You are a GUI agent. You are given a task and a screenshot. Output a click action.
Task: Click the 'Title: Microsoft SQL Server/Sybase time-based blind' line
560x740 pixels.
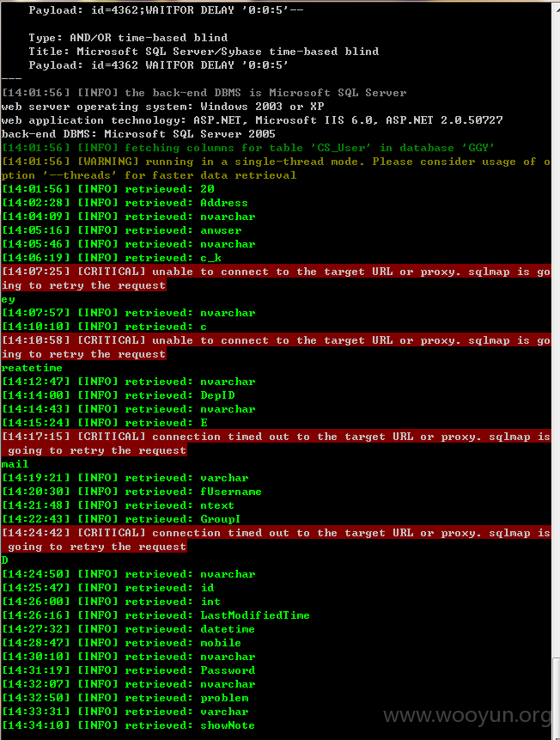click(204, 52)
